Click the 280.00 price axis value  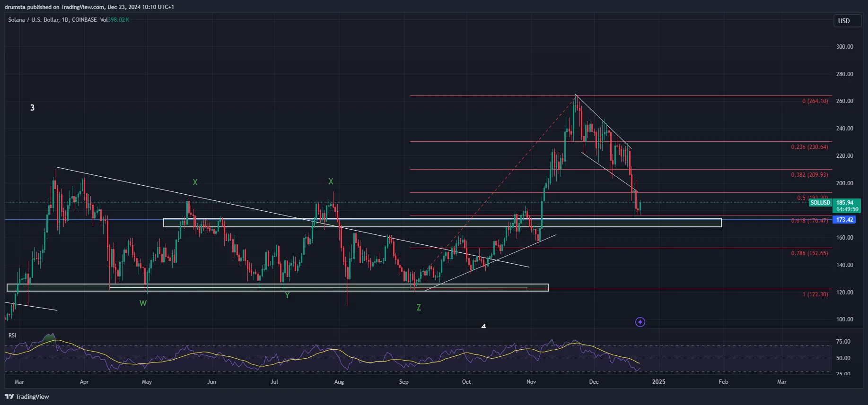[x=844, y=74]
